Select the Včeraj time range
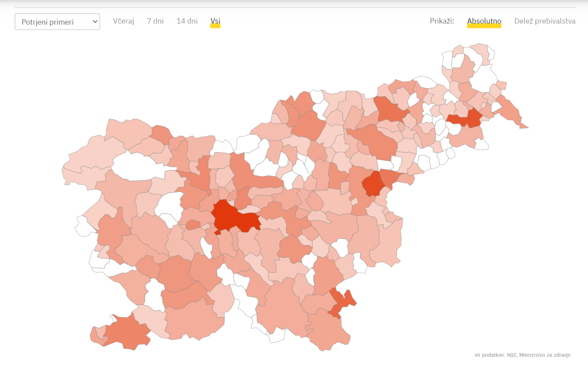This screenshot has height=366, width=588. pos(124,21)
